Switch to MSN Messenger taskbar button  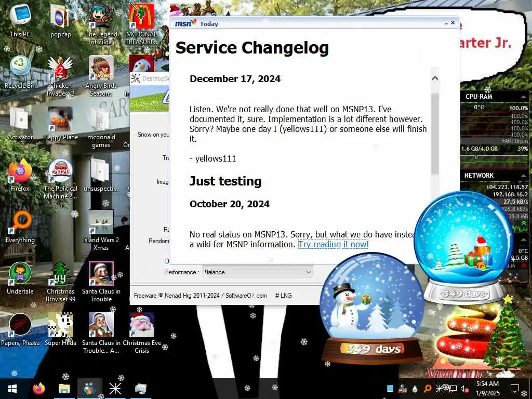[x=89, y=389]
